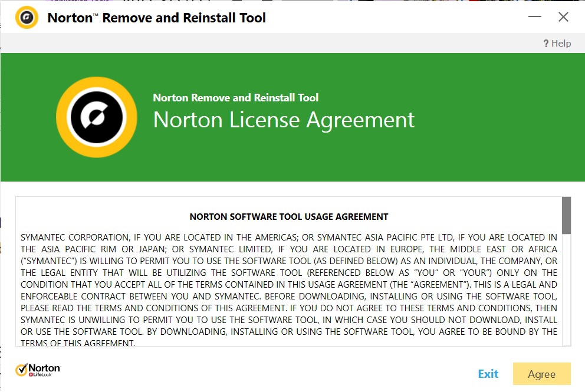Click the "NORTON SOFTWARE TOOL USAGE AGREEMENT" heading
This screenshot has height=392, width=585.
(x=289, y=217)
